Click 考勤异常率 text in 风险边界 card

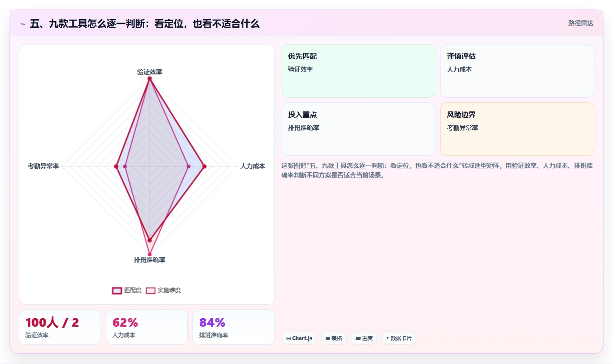click(463, 128)
